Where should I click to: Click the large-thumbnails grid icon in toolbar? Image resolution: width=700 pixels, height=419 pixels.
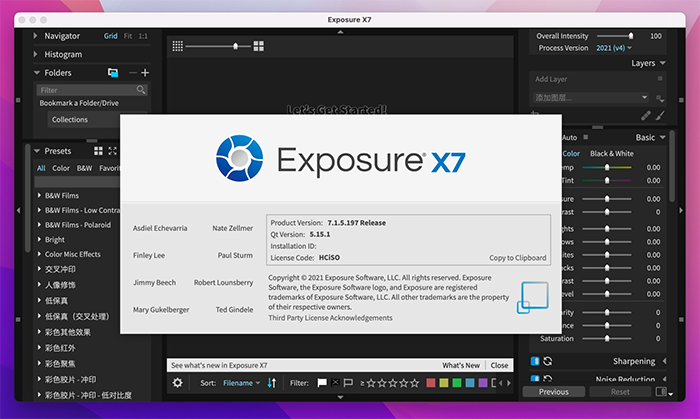pos(258,46)
